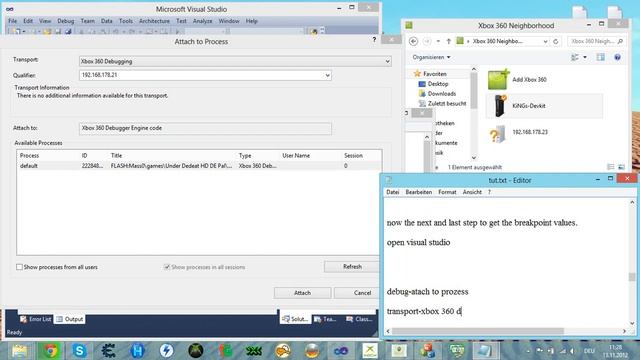Show hidden system tray icons arrow
This screenshot has width=640, height=360.
pyautogui.click(x=528, y=351)
